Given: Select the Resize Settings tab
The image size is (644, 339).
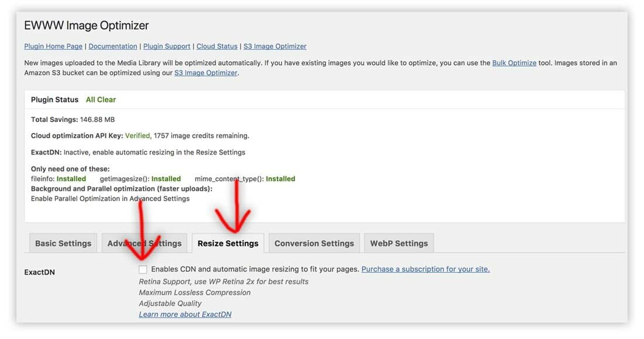Looking at the screenshot, I should pos(228,242).
